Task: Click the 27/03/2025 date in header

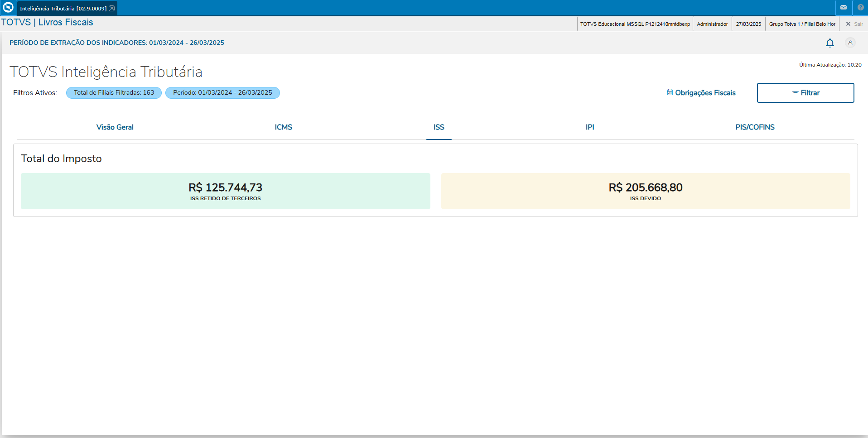Action: [x=748, y=24]
